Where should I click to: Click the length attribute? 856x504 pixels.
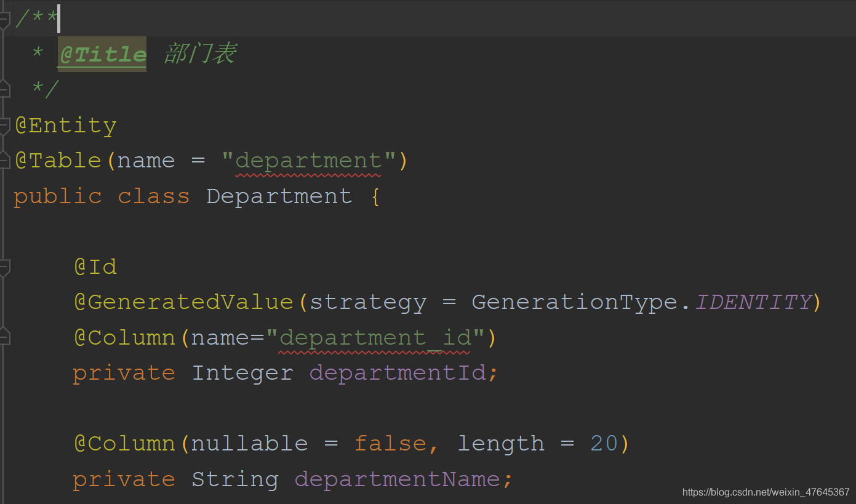501,444
